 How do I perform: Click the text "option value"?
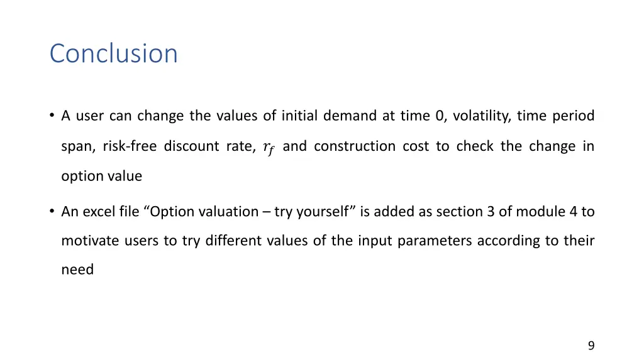[102, 176]
